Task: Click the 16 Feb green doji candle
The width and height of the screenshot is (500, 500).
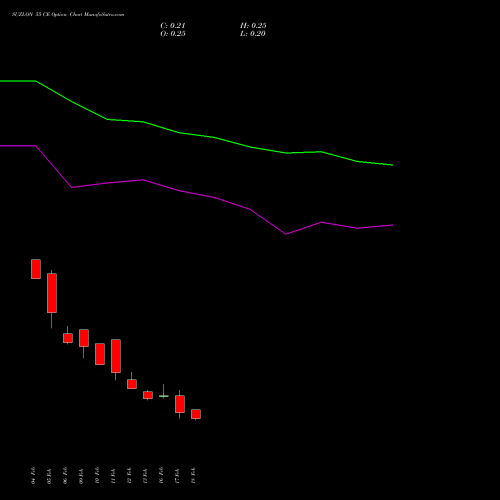Action: click(164, 396)
